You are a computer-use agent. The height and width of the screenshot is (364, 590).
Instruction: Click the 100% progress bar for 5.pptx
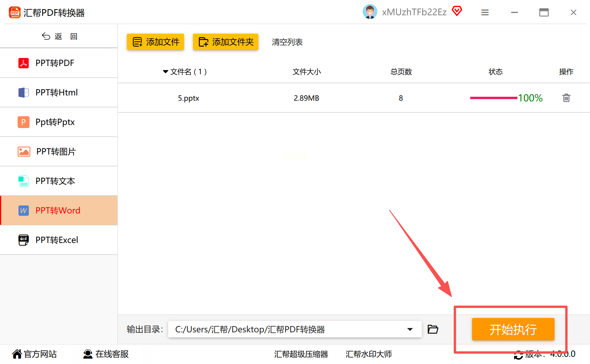[494, 98]
